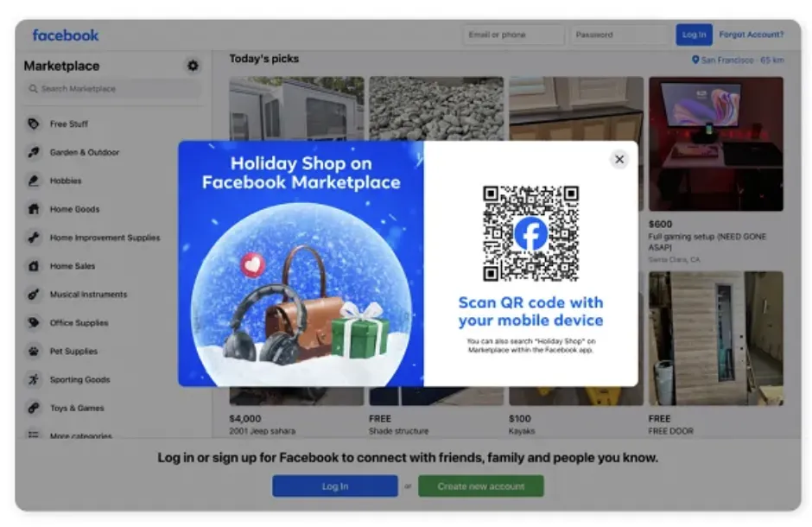Select the Home Goods house icon
The width and height of the screenshot is (812, 527).
[x=34, y=209]
